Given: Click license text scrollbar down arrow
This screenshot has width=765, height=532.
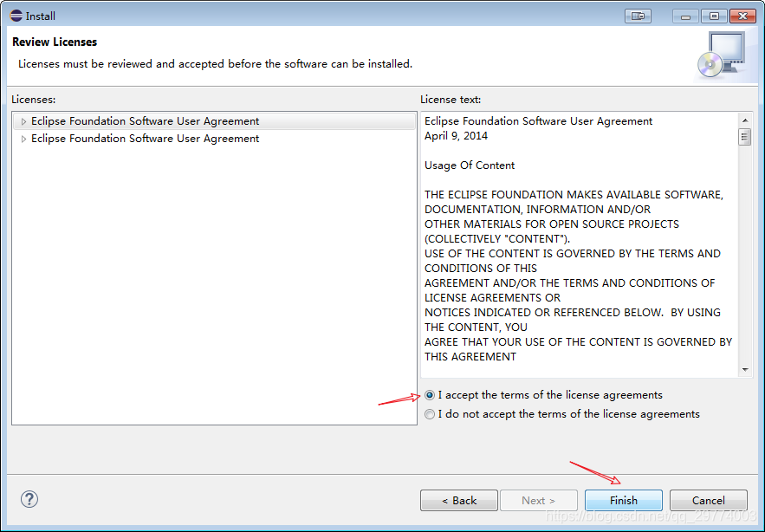Looking at the screenshot, I should pyautogui.click(x=745, y=369).
